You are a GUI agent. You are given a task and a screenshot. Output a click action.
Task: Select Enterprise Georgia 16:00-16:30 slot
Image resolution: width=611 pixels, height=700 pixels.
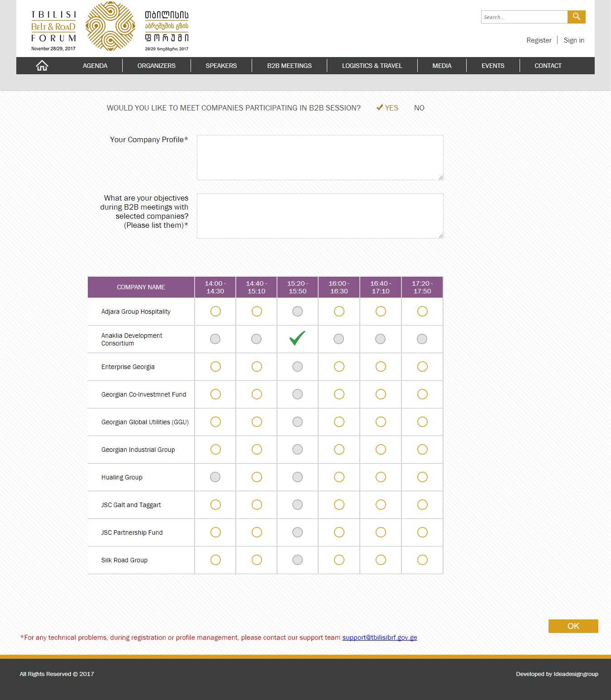click(339, 366)
